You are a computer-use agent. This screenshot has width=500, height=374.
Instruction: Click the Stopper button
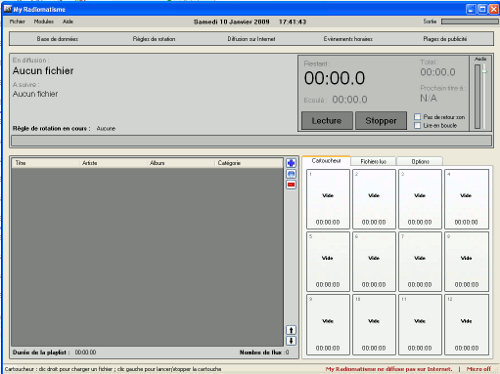pos(381,120)
